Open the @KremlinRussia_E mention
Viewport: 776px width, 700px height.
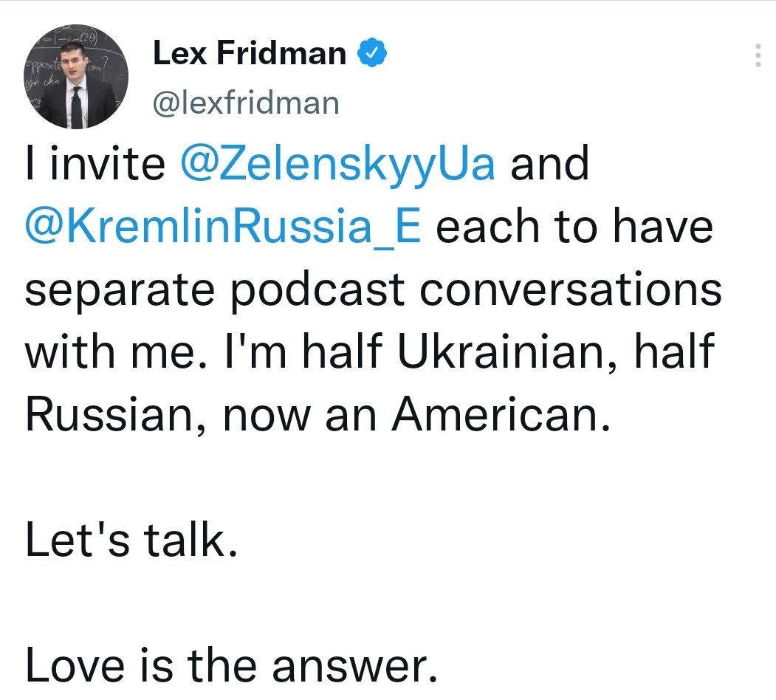223,227
